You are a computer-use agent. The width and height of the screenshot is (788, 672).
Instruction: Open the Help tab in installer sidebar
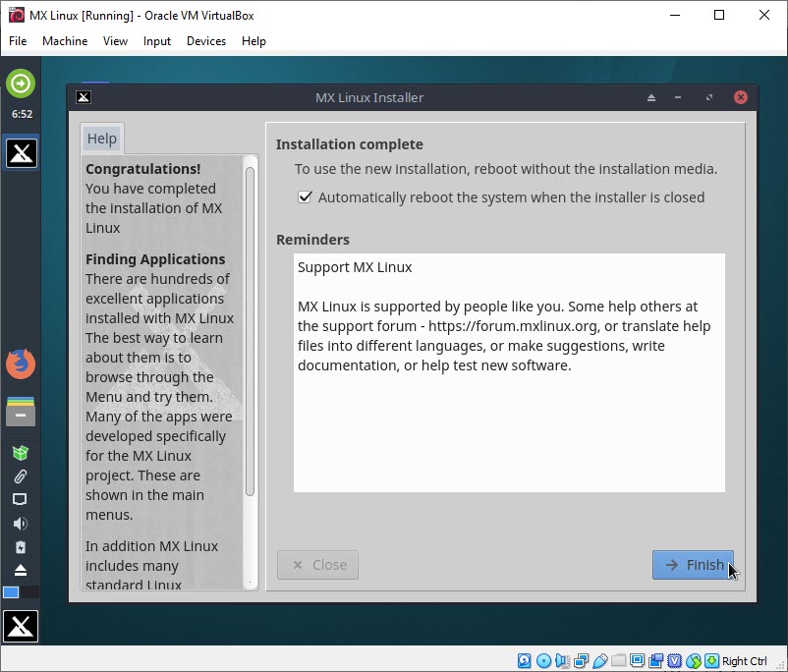click(x=102, y=139)
